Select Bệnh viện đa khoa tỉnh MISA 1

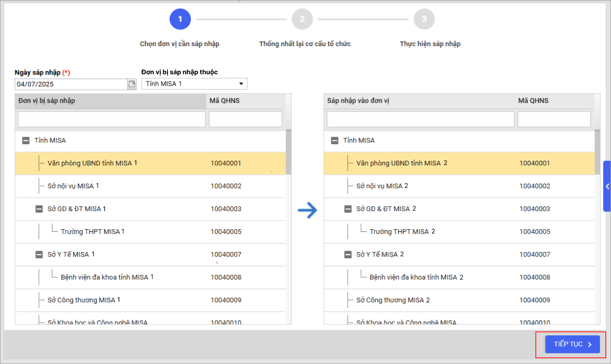pos(107,277)
